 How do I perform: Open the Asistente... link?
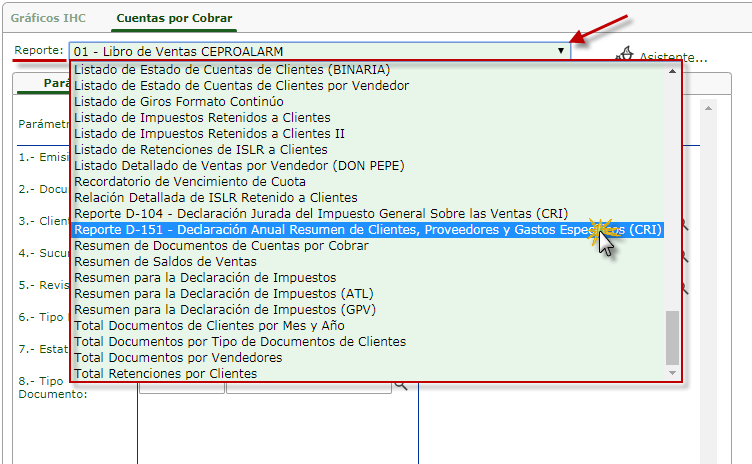point(673,57)
